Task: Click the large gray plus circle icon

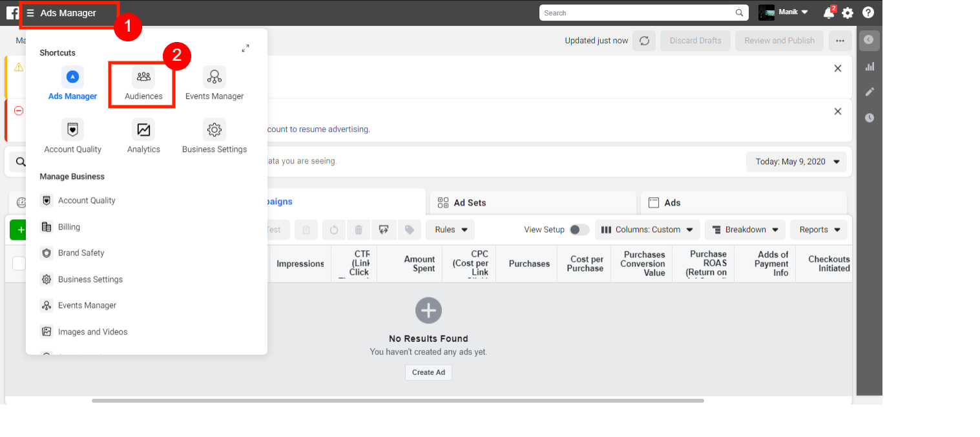Action: 428,311
